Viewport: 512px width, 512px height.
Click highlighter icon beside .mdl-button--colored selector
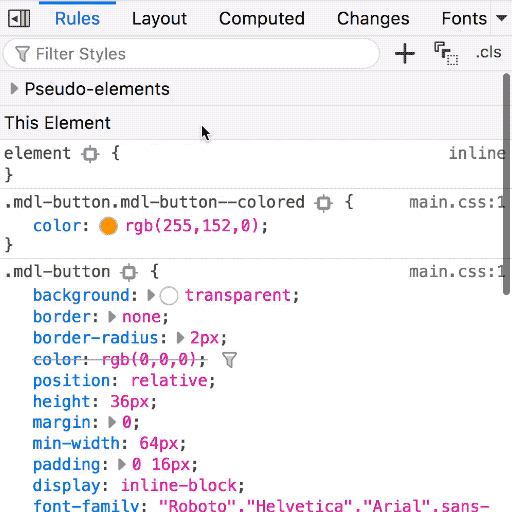click(323, 203)
